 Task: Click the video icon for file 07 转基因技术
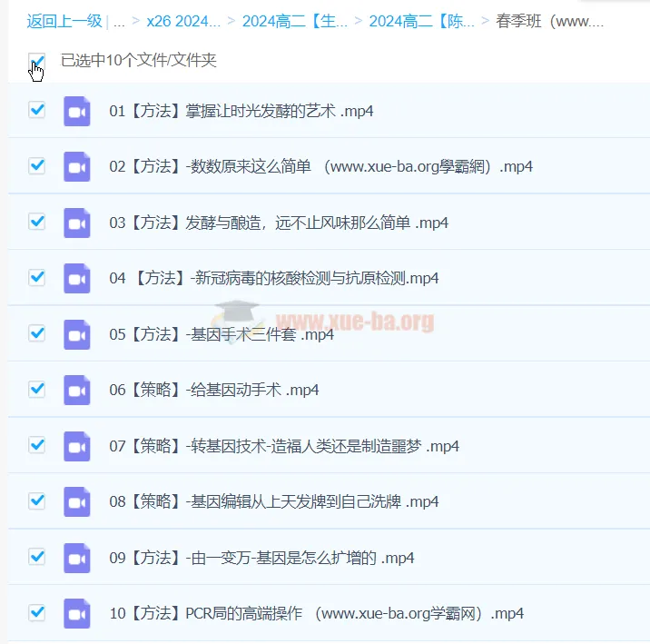[77, 446]
